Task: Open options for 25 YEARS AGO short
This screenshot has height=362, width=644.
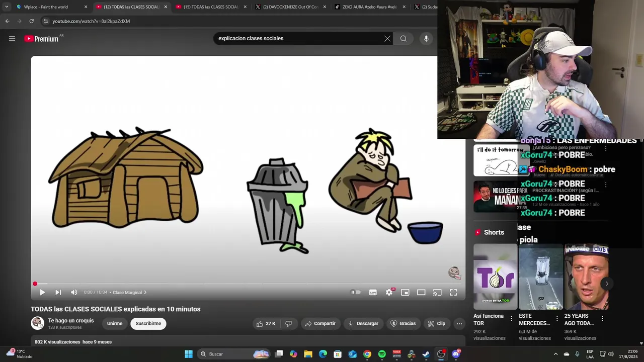Action: (602, 318)
